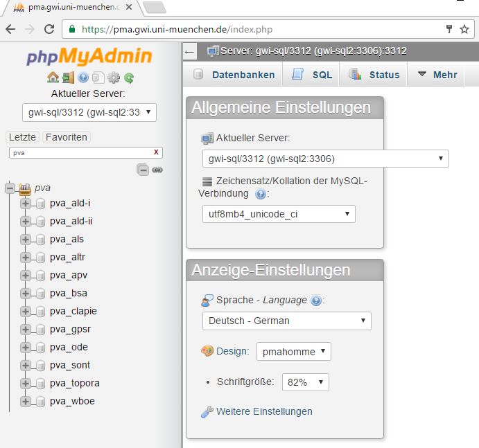Expand the pva_wboe database node
479x448 pixels.
(x=26, y=402)
